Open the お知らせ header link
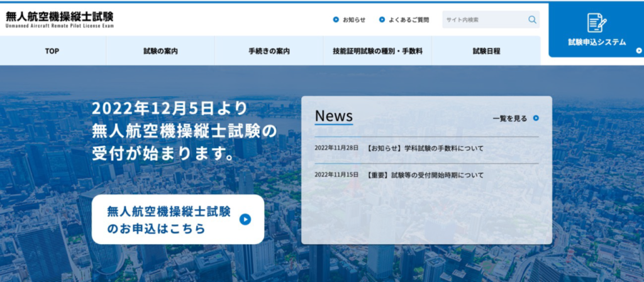The width and height of the screenshot is (644, 282). pos(353,19)
